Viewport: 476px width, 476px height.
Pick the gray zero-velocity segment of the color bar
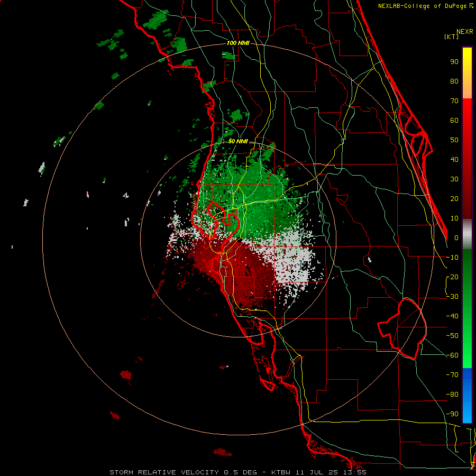467,234
